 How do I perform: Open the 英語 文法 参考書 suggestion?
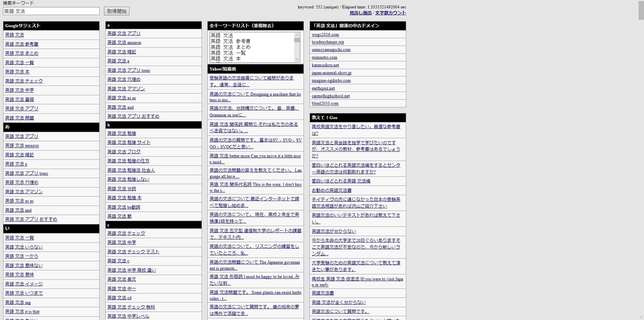pyautogui.click(x=21, y=44)
